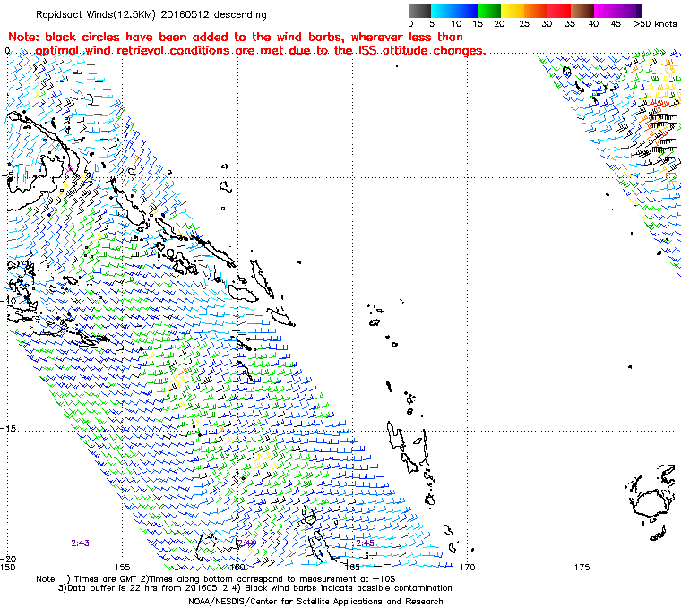Click the '170' longitude axis label
681x616 pixels.
pyautogui.click(x=468, y=567)
